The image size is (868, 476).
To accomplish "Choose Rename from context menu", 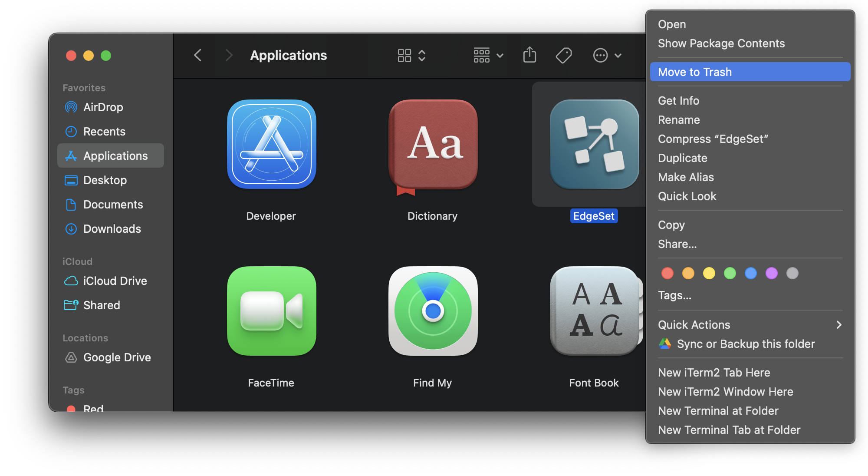I will click(x=750, y=120).
